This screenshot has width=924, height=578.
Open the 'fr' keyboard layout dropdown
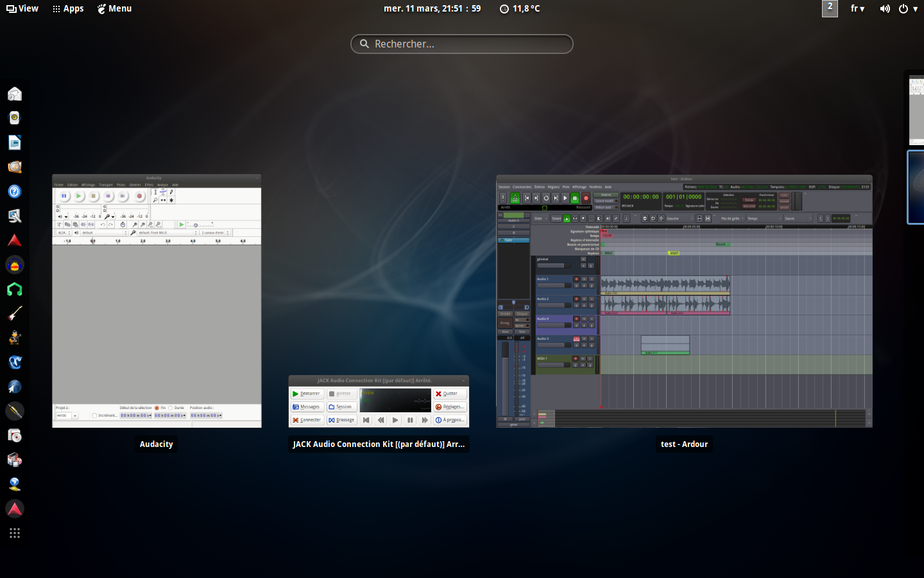(857, 8)
